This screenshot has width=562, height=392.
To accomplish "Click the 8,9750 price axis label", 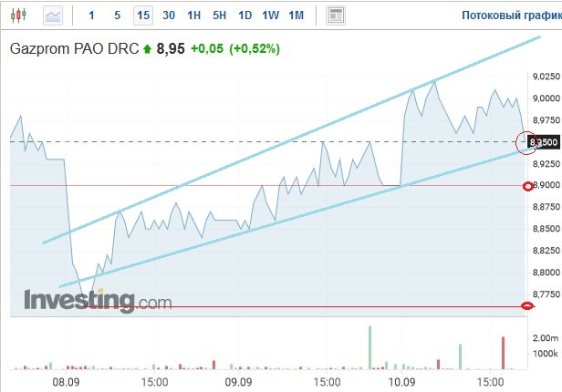I will [546, 120].
